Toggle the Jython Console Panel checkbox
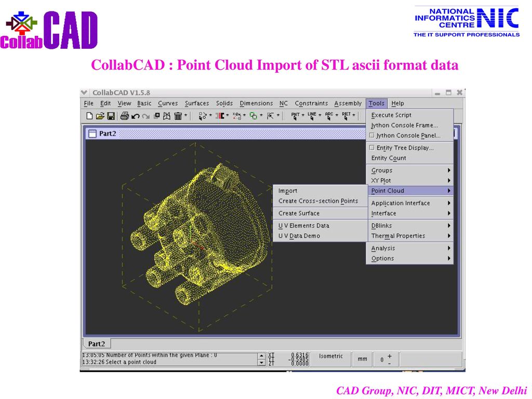The image size is (532, 399). [371, 136]
